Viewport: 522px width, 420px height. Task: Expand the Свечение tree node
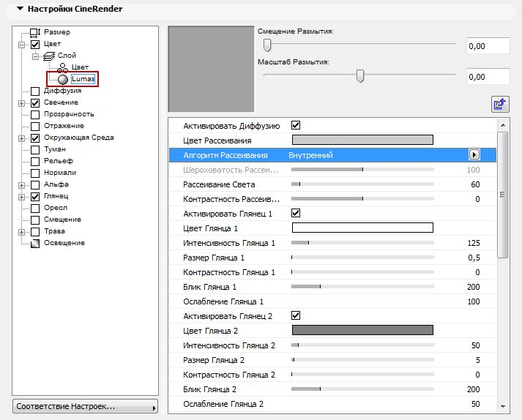click(22, 103)
